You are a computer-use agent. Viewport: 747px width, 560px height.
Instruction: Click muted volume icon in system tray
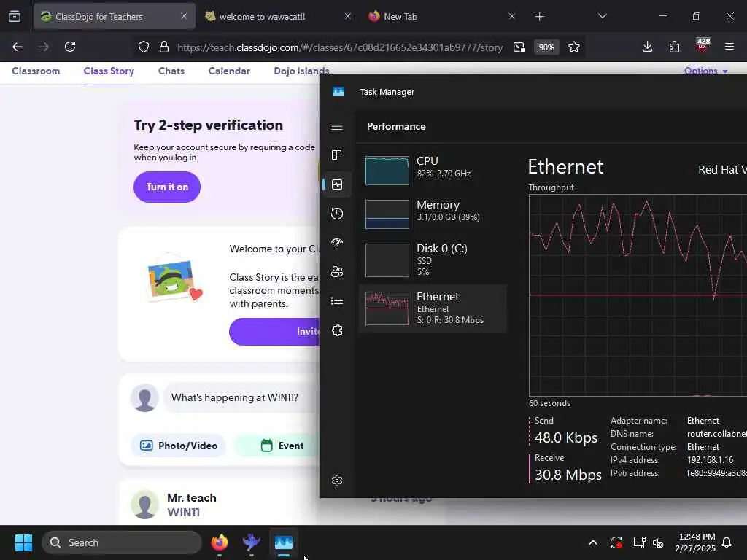[x=658, y=542]
